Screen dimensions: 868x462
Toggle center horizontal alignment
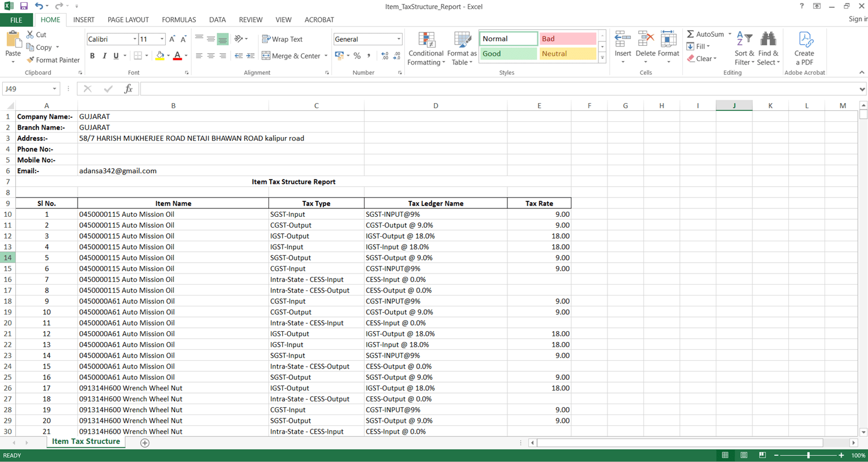coord(211,56)
